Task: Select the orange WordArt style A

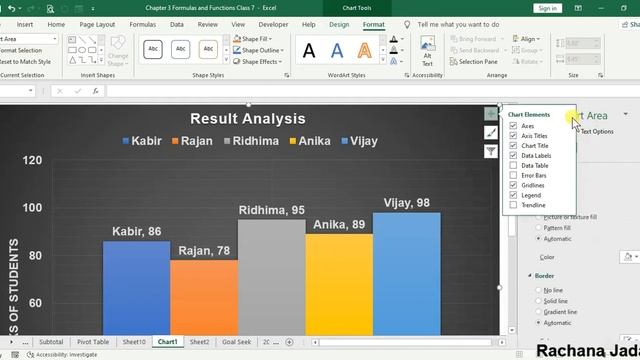Action: 364,51
